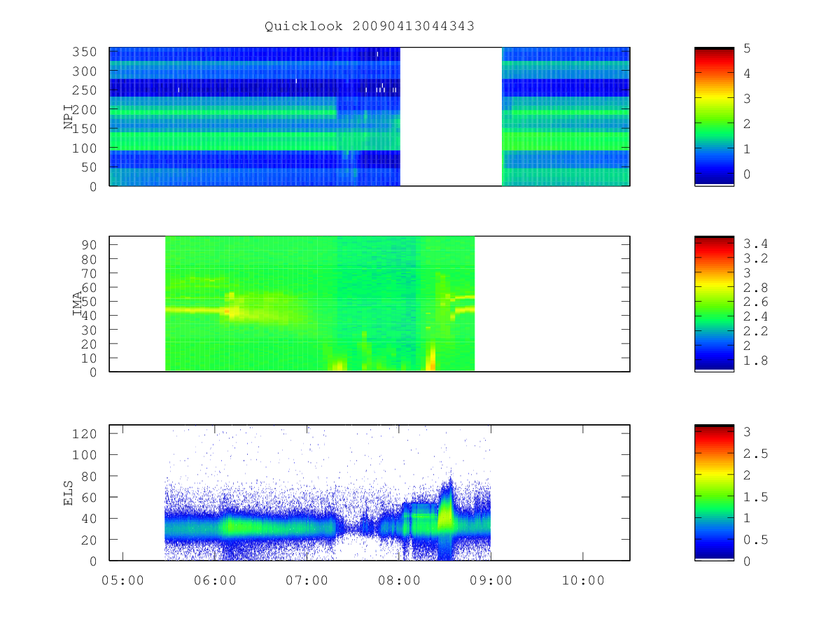Click the 4 label on NPI colorbar
The height and width of the screenshot is (630, 840).
(x=748, y=73)
